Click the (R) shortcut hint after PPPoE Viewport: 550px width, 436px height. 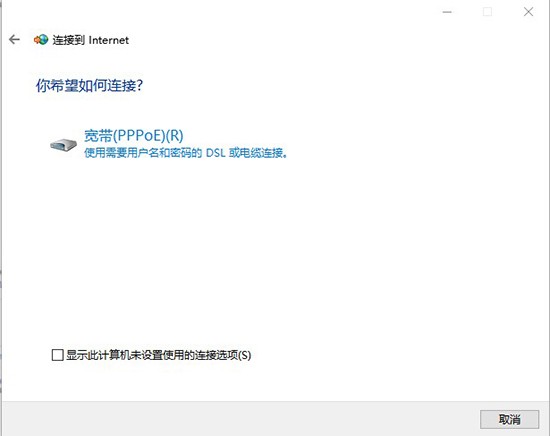[174, 136]
